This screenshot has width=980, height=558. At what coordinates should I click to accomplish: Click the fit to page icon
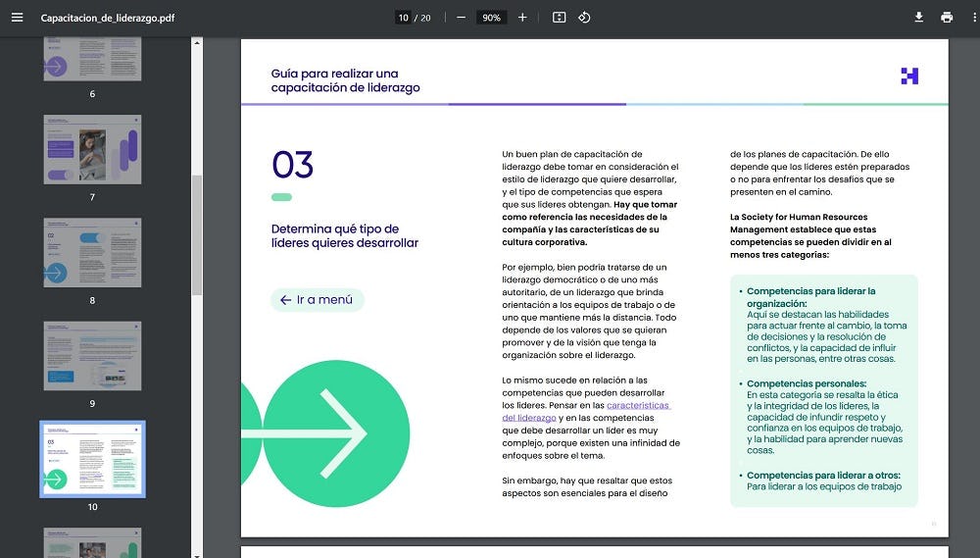coord(559,18)
